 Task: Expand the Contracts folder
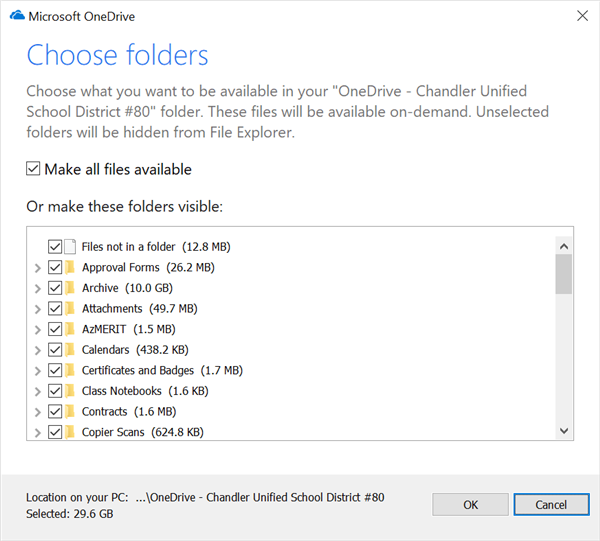point(38,412)
